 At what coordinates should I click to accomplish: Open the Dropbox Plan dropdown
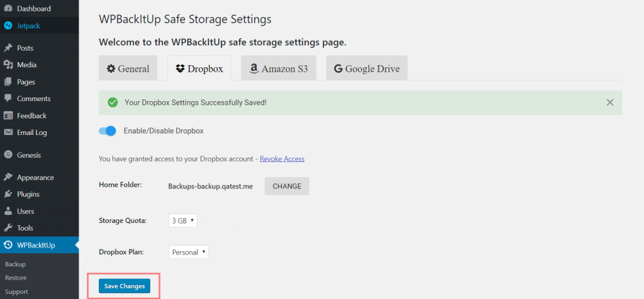point(189,252)
